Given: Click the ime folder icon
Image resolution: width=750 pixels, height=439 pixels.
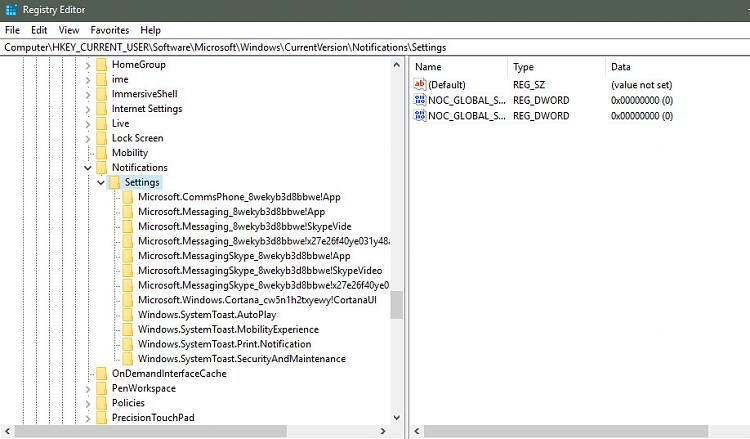Looking at the screenshot, I should pos(101,79).
